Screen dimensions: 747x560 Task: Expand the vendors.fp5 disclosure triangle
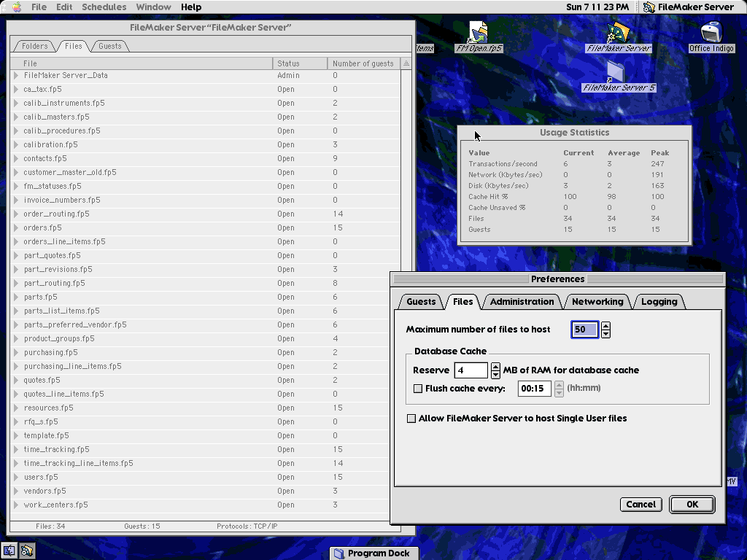coord(16,491)
